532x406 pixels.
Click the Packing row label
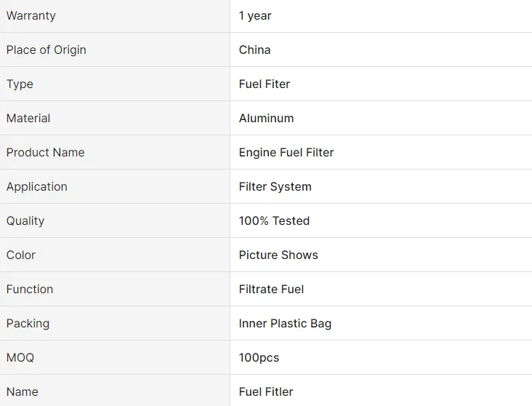pyautogui.click(x=28, y=323)
